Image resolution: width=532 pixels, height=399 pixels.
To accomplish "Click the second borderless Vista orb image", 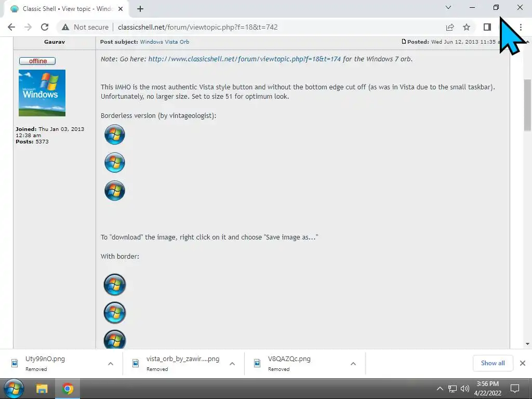I will pos(115,163).
